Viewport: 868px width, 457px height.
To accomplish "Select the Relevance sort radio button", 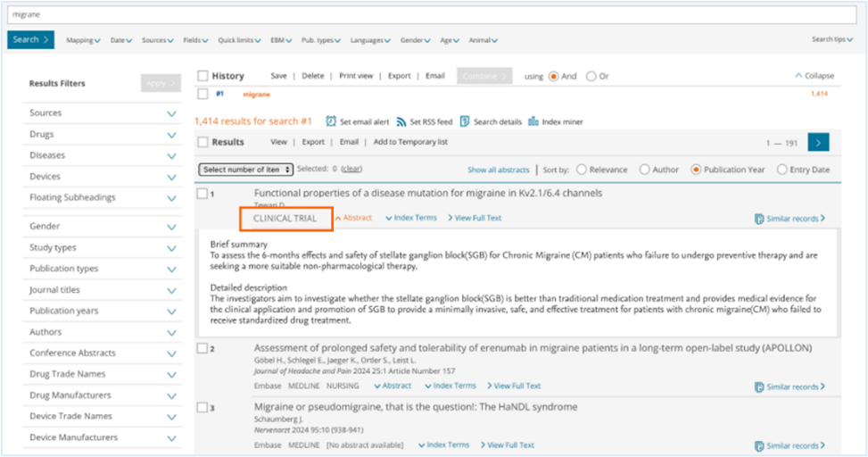I will coord(583,170).
